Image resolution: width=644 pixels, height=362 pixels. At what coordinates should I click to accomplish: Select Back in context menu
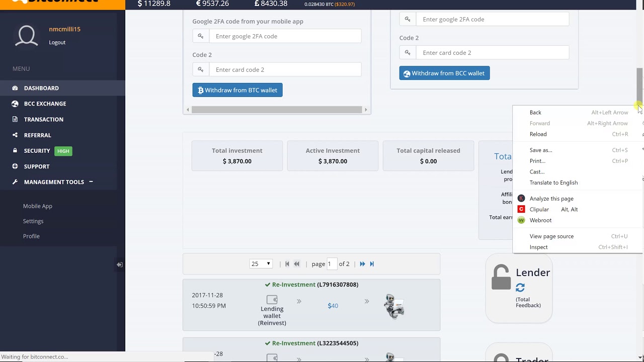578,113
